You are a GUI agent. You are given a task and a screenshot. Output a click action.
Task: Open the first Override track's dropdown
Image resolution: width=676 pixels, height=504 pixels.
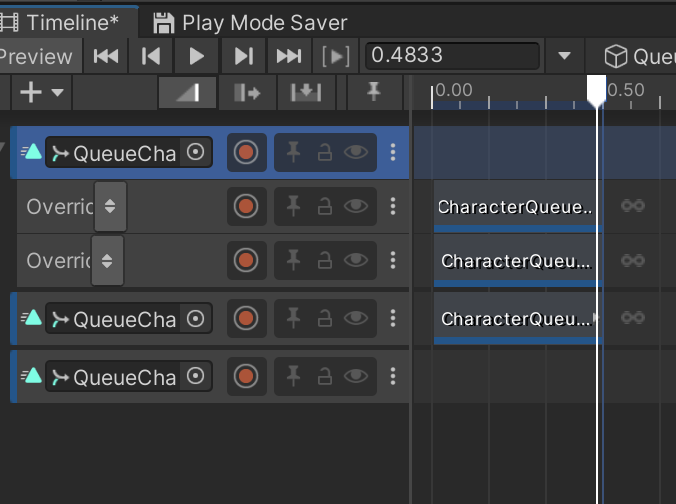tap(110, 206)
